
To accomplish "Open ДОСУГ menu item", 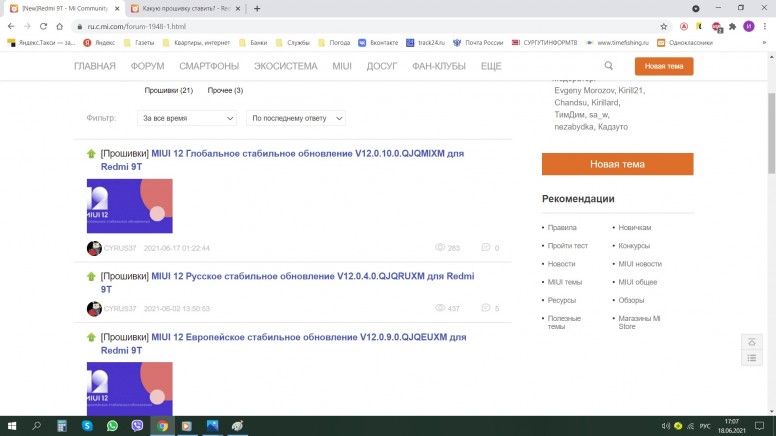I will tap(382, 66).
